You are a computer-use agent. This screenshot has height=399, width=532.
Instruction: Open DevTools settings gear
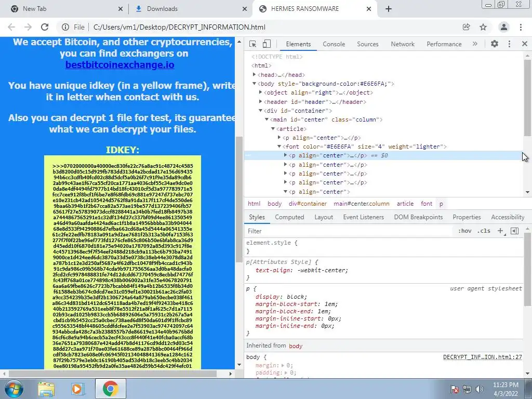(x=495, y=44)
